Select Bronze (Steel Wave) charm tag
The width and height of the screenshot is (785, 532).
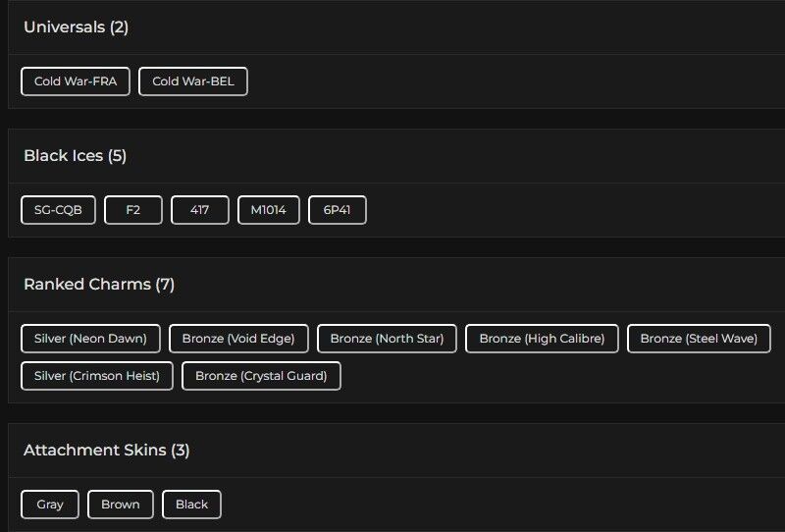click(x=699, y=339)
